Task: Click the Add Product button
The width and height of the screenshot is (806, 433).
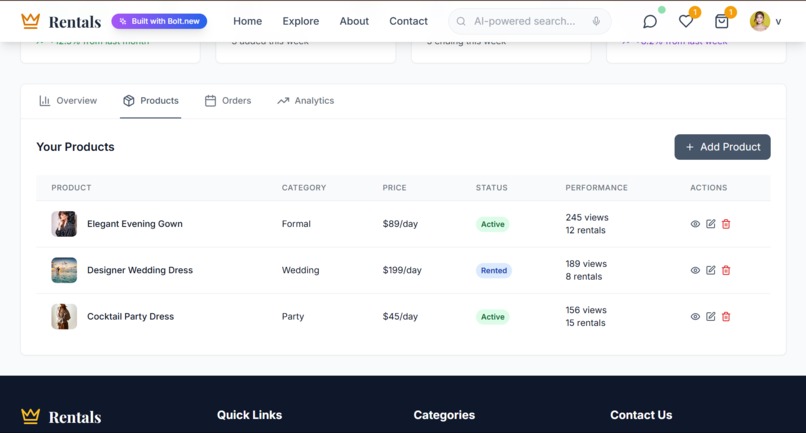Action: pyautogui.click(x=722, y=147)
